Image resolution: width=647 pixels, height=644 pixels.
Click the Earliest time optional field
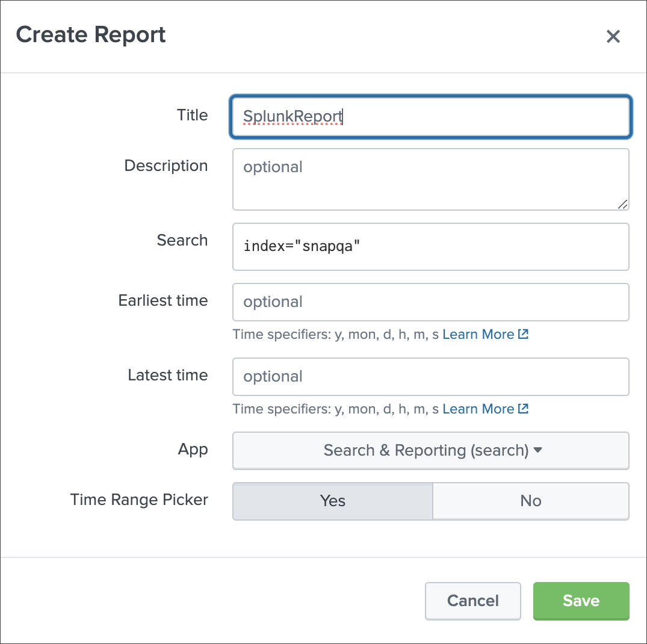pyautogui.click(x=430, y=302)
